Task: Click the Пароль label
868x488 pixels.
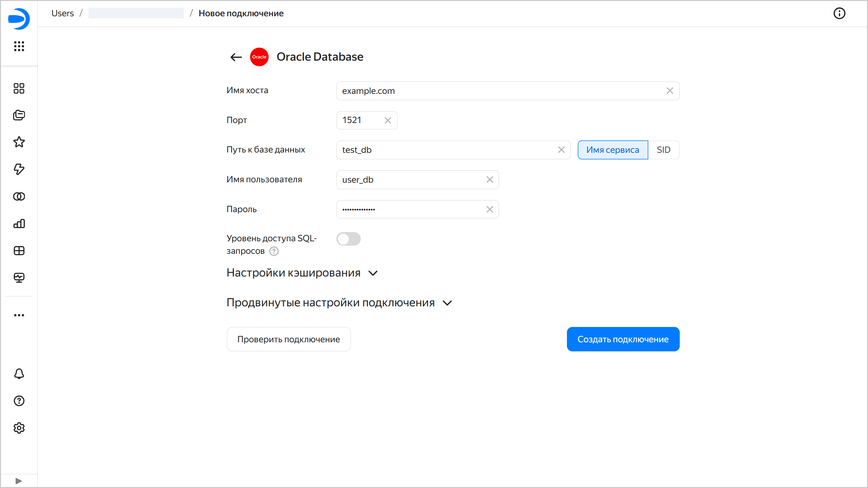Action: pyautogui.click(x=242, y=209)
